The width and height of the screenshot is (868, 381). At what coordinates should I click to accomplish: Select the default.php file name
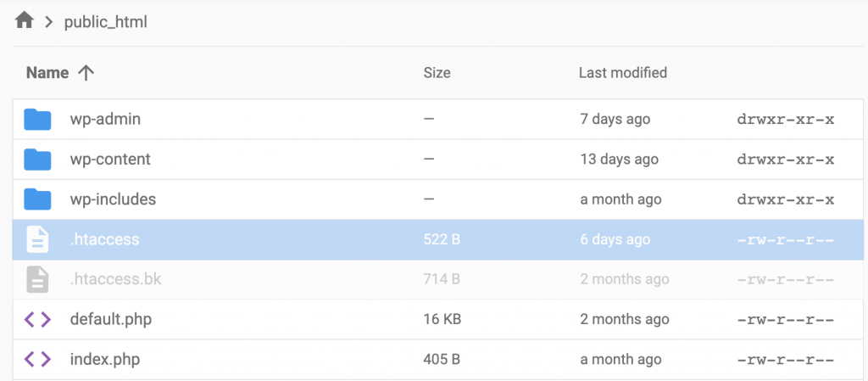pyautogui.click(x=111, y=320)
